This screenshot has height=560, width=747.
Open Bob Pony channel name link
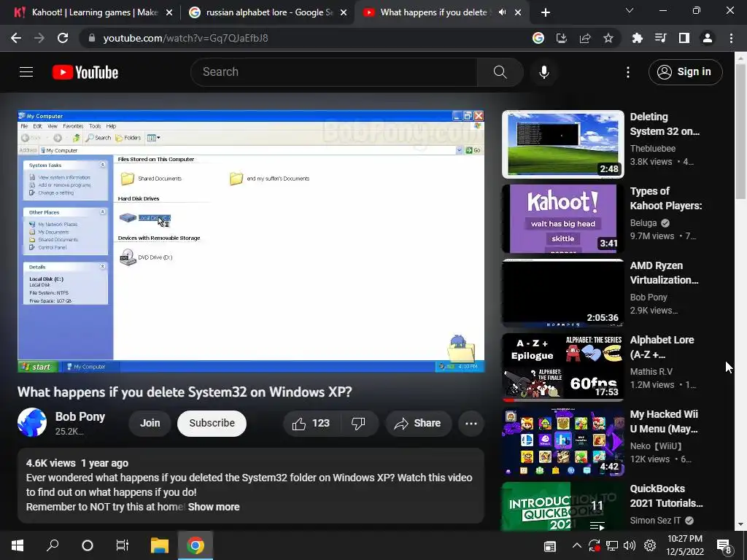tap(80, 416)
